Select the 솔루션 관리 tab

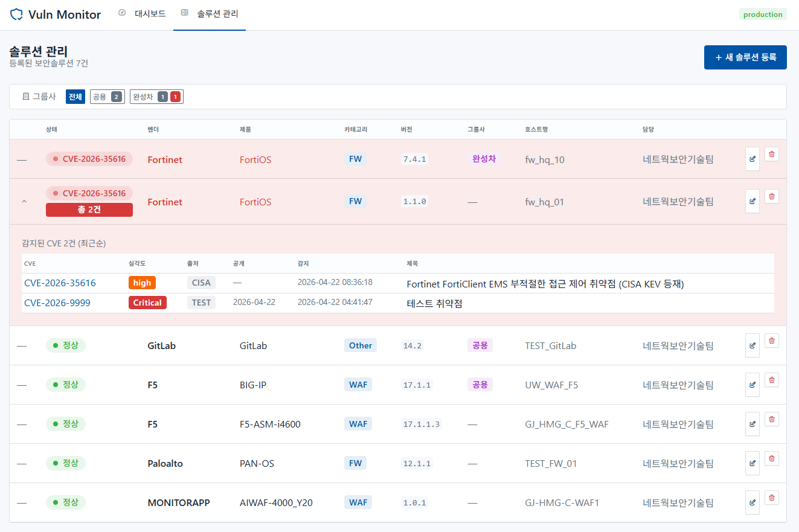(x=210, y=13)
